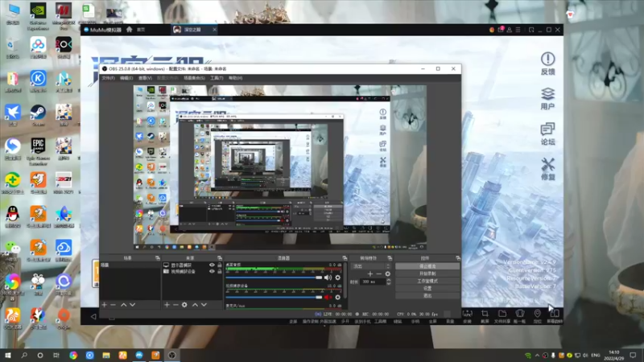The width and height of the screenshot is (644, 362).
Task: Click MuMu shake icon in bottom toolbar
Action: [x=519, y=315]
